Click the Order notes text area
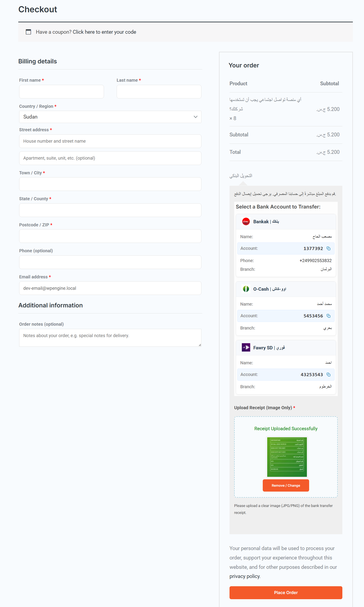 tap(110, 338)
